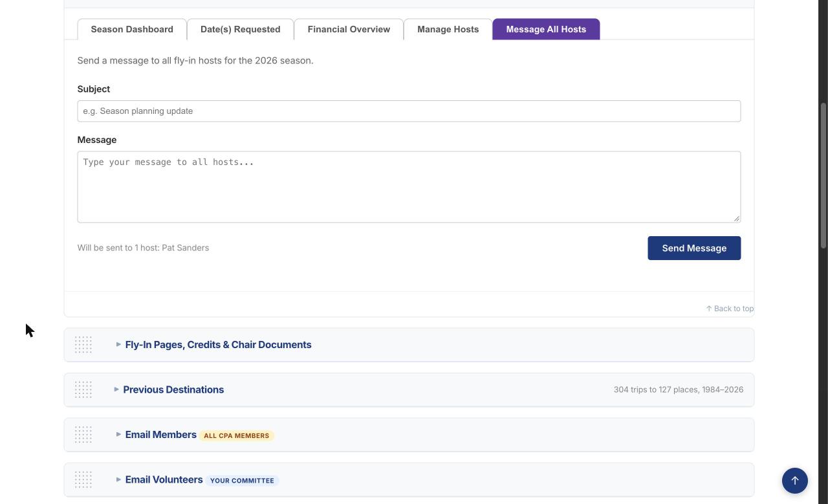Click the 'Will be sent to 1 host' note
Viewport: 828px width, 504px height.
click(143, 248)
